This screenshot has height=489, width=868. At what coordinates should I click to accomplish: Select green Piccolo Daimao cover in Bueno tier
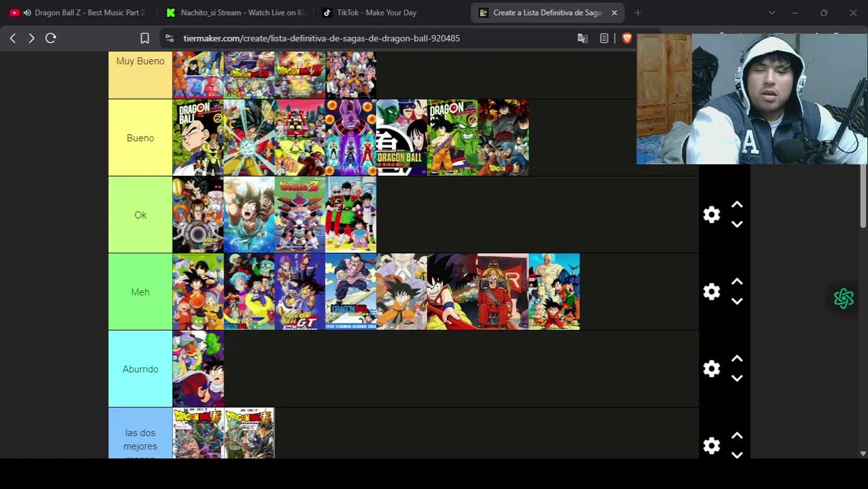(x=452, y=138)
